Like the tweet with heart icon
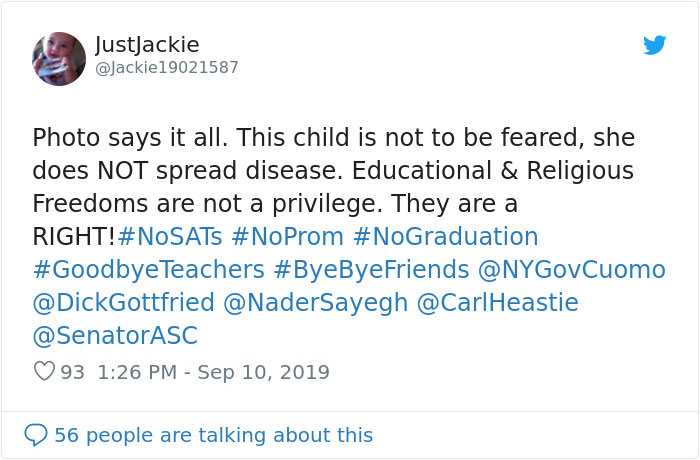700x460 pixels. (44, 372)
